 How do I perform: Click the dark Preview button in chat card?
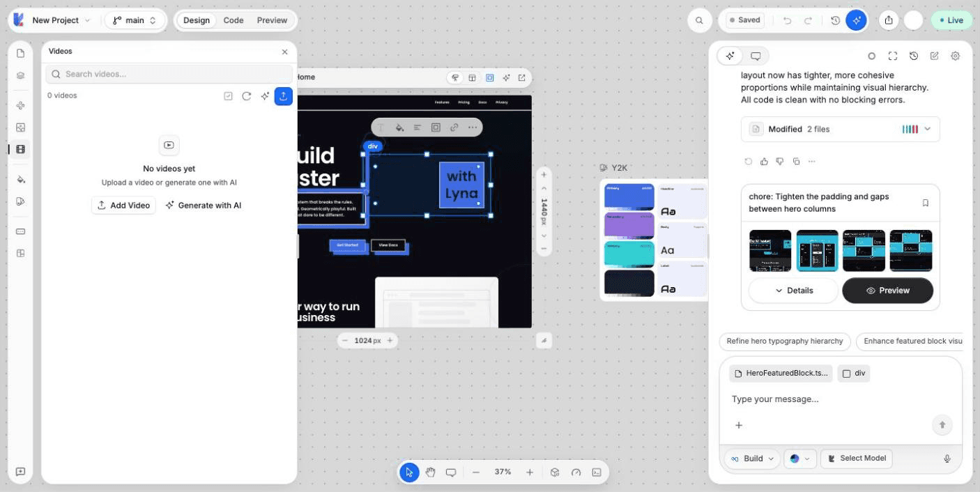[x=887, y=291]
